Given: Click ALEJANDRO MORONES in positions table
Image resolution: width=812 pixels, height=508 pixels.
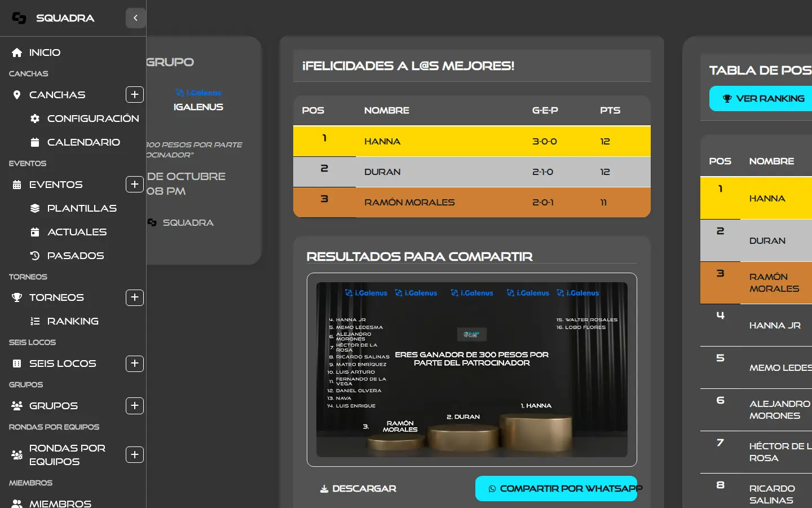Looking at the screenshot, I should [x=780, y=410].
